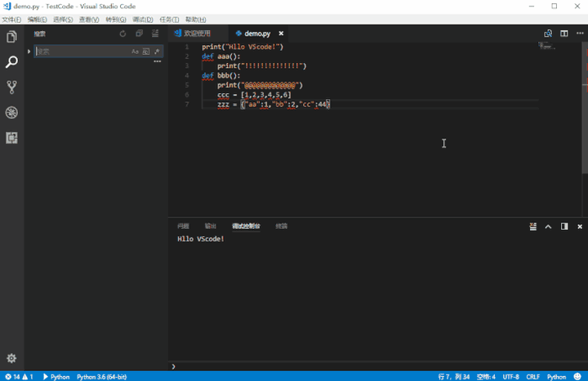Select the Search view icon
Viewport: 588px width, 381px height.
[x=11, y=62]
